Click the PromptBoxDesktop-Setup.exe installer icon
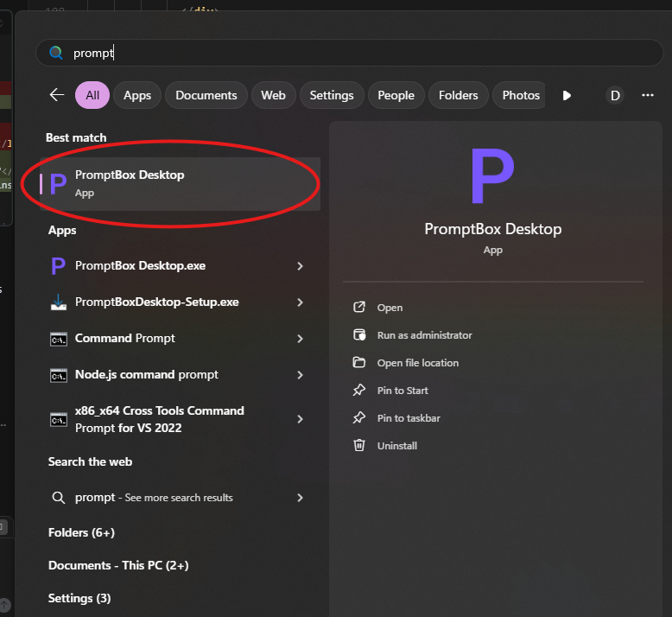The width and height of the screenshot is (672, 617). 58,302
